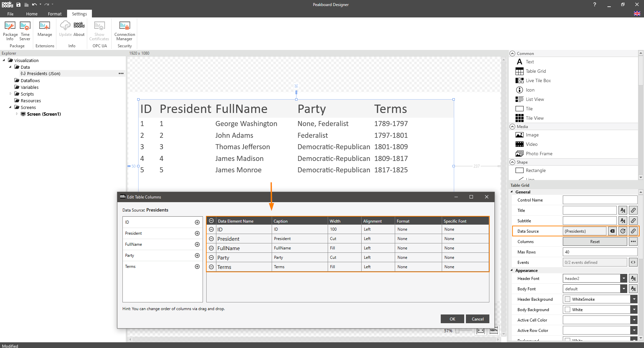Collapse the Media controls section
The image size is (644, 348).
512,126
